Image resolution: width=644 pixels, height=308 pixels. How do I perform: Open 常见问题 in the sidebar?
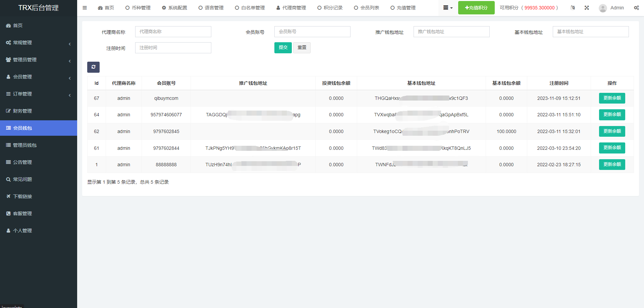[x=39, y=179]
